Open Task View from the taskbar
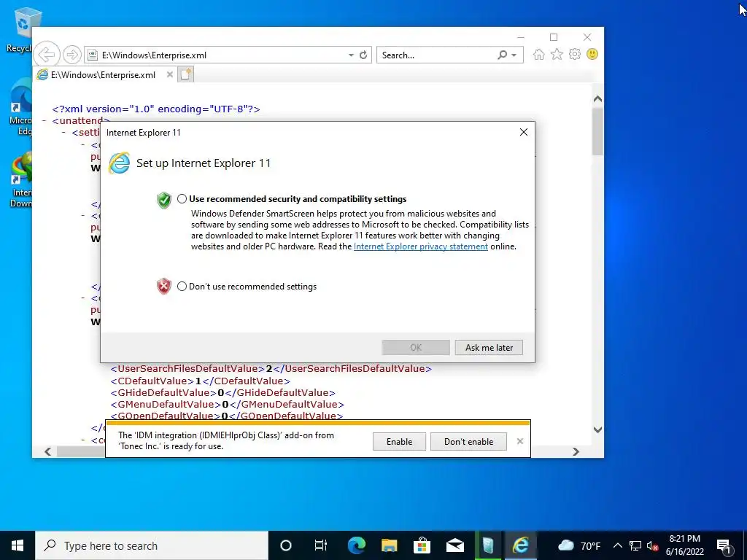747x560 pixels. 321,545
